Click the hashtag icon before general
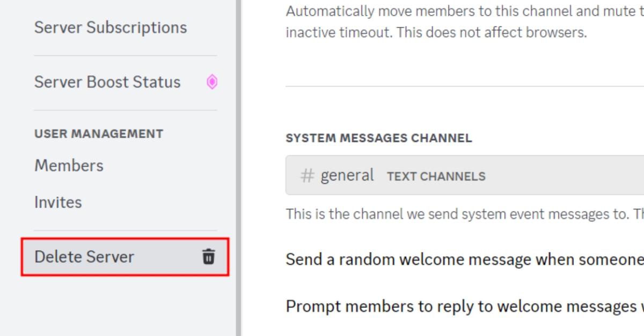This screenshot has width=644, height=336. point(307,175)
